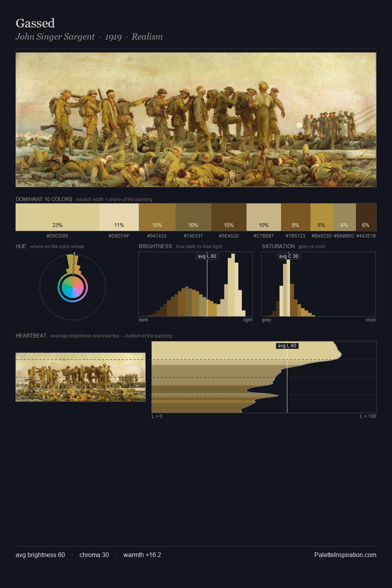Click the 'HEARTBEAT' section heading
Viewport: 392px width, 588px height.
click(x=31, y=336)
